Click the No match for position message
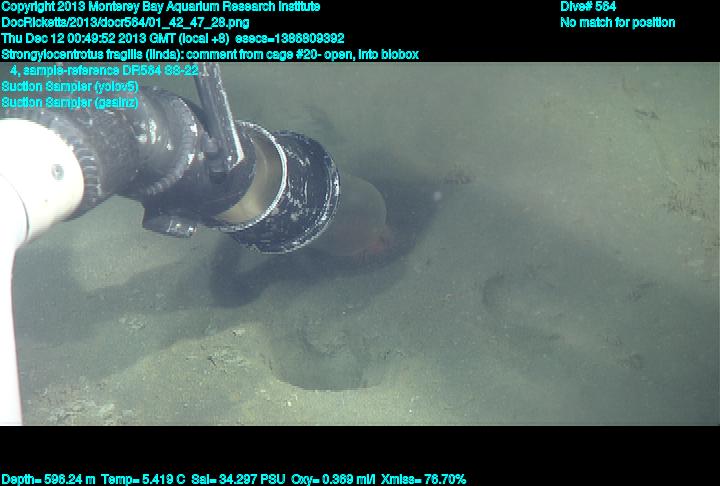Image resolution: width=720 pixels, height=486 pixels. pos(617,22)
